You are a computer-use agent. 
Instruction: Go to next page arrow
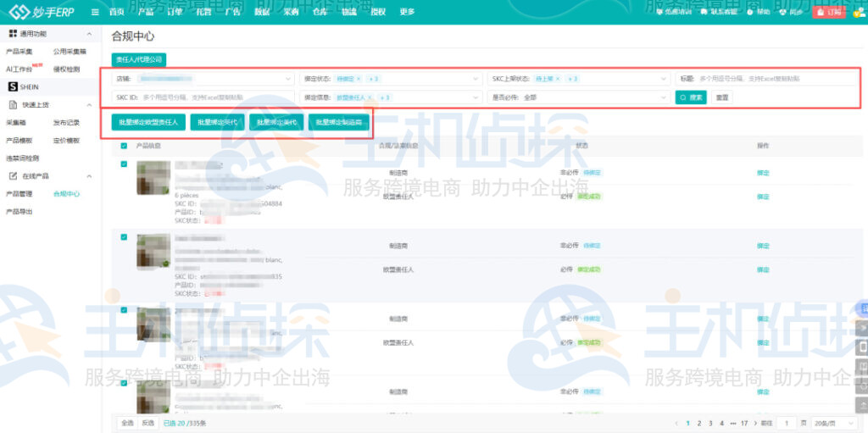(x=755, y=423)
